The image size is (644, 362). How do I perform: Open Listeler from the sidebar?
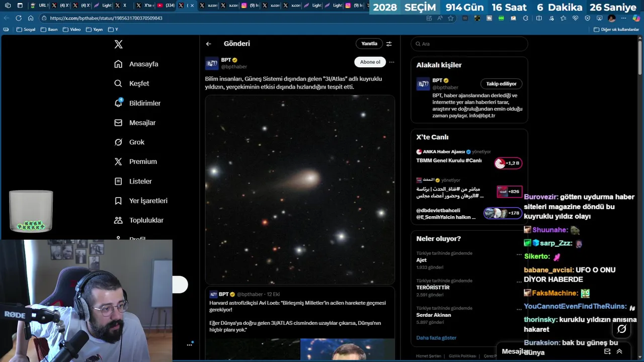point(133,181)
